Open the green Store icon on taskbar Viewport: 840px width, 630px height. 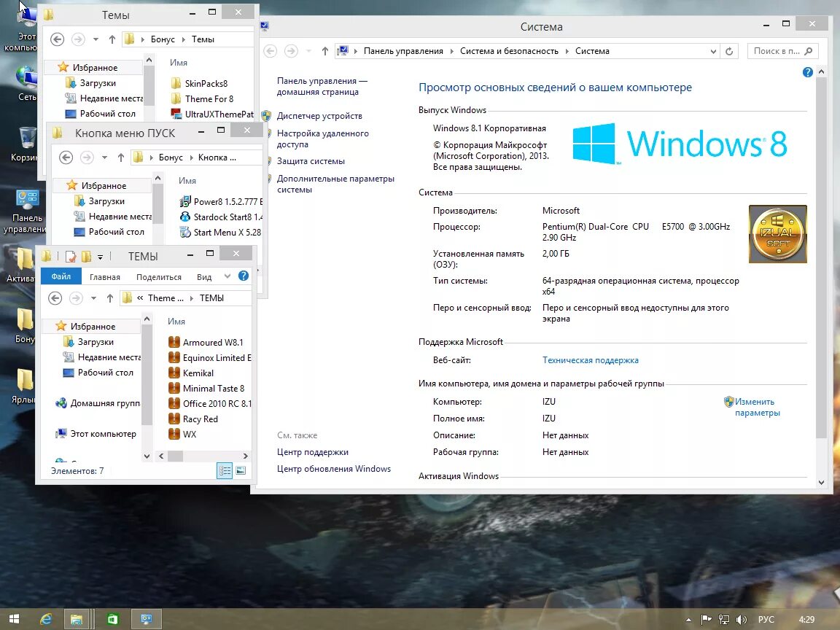pyautogui.click(x=112, y=619)
